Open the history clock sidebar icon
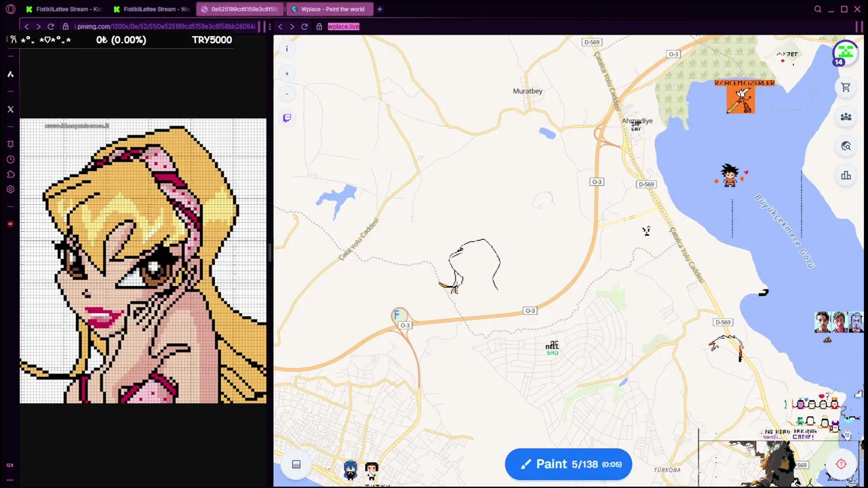Image resolution: width=868 pixels, height=488 pixels. tap(10, 159)
